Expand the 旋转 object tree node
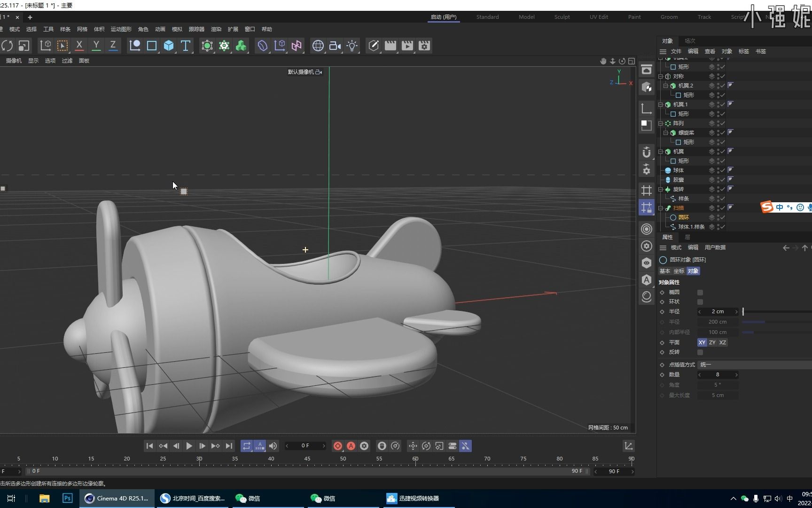This screenshot has width=812, height=508. [x=660, y=189]
